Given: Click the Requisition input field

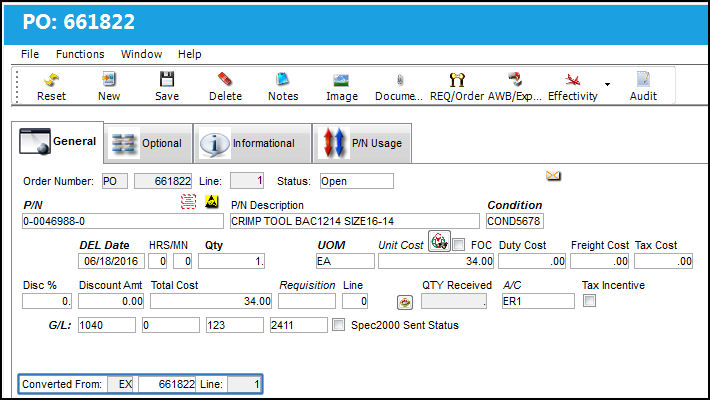Looking at the screenshot, I should coord(307,301).
